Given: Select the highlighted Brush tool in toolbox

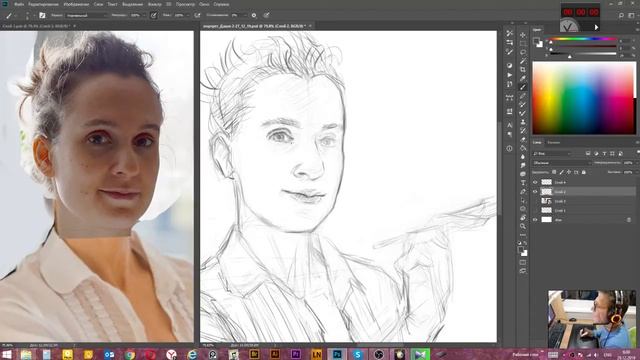Looking at the screenshot, I should coord(523,87).
